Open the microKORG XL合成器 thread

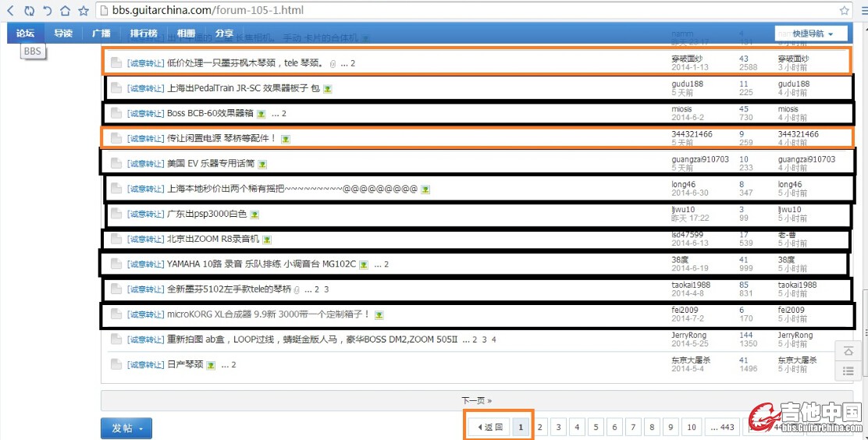coord(268,314)
